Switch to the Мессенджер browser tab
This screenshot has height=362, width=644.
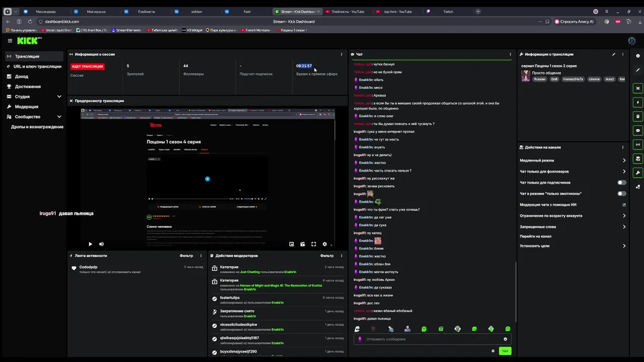[x=45, y=12]
